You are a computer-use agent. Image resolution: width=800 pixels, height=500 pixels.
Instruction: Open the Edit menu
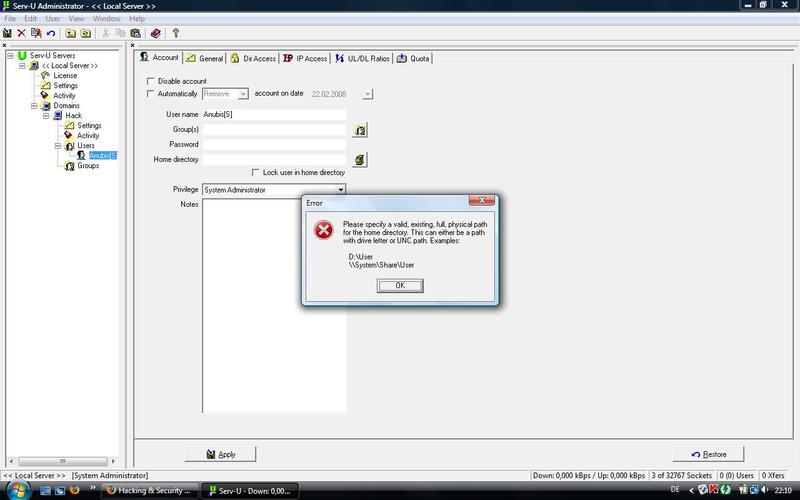click(30, 18)
